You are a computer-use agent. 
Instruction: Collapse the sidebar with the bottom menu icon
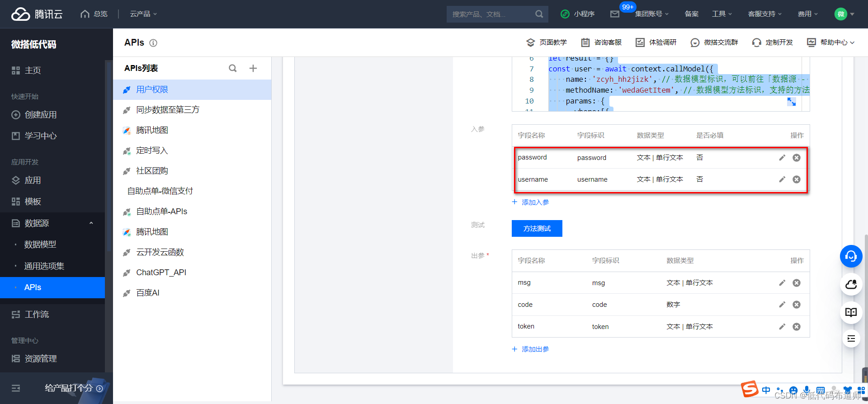16,388
